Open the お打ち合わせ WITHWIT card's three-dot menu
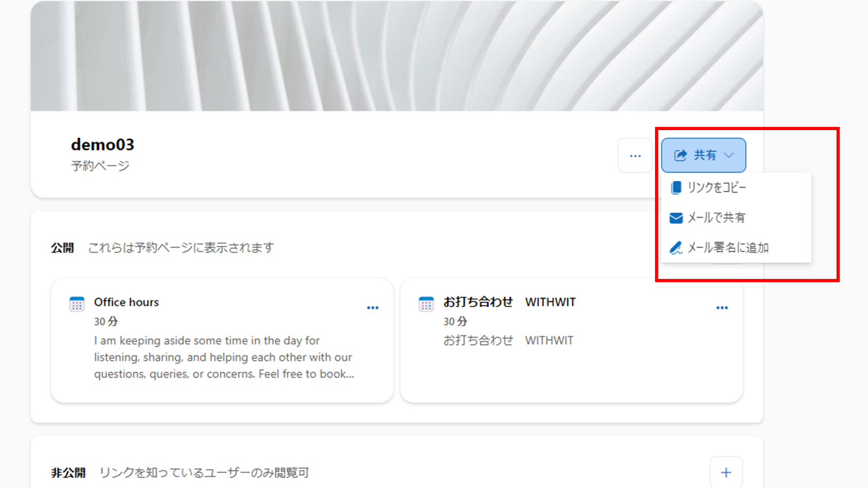The width and height of the screenshot is (868, 488). point(722,308)
